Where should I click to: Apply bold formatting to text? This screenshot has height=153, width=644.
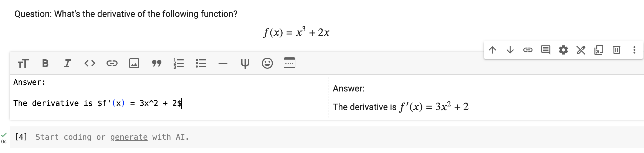tap(45, 63)
